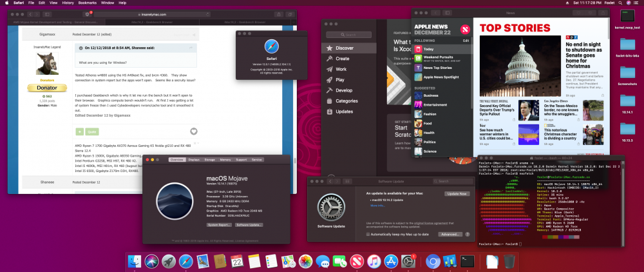Switch to Displays tab in About This Mac

194,159
